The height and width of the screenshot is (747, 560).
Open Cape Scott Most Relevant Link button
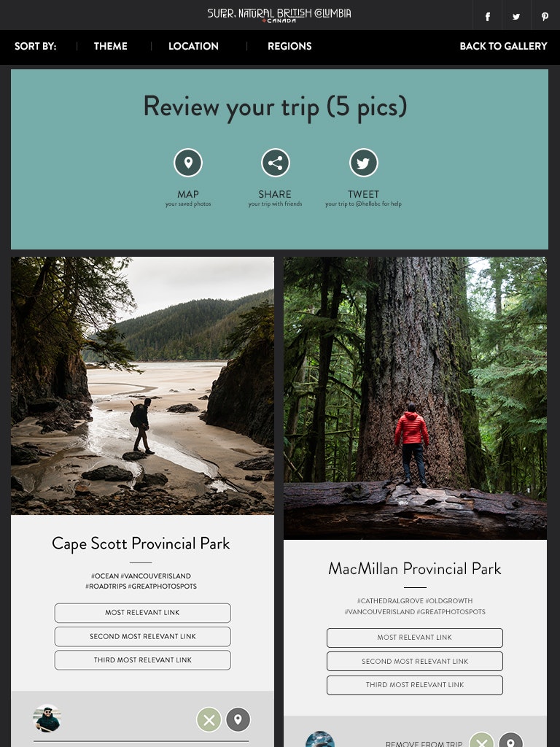tap(142, 613)
